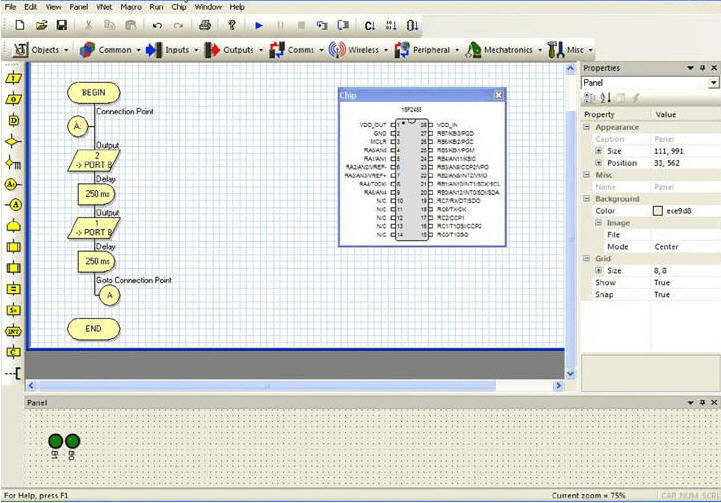Click the Undo arrow in toolbar

point(157,25)
